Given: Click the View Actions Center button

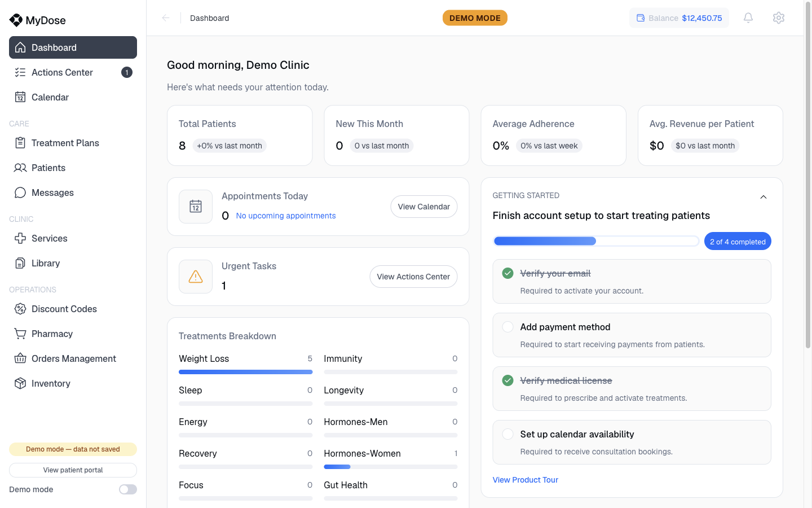Looking at the screenshot, I should click(413, 277).
